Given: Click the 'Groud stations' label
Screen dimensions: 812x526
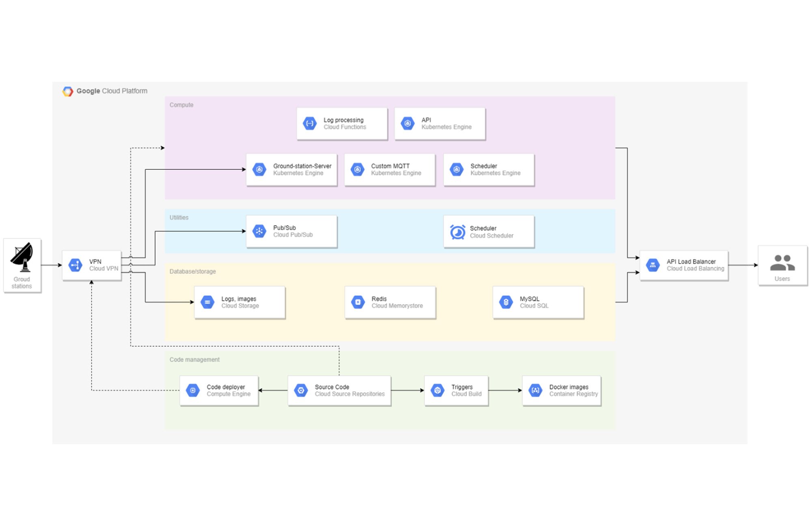Looking at the screenshot, I should [22, 283].
